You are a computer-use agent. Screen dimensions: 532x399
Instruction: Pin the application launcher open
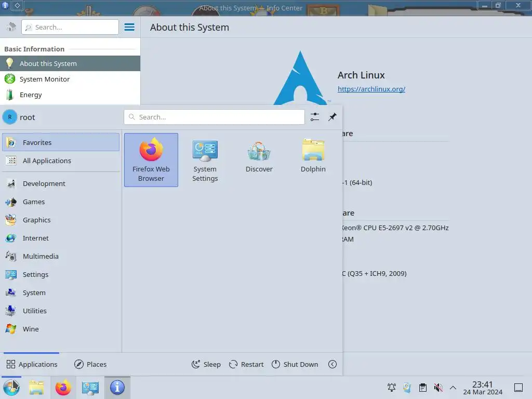[x=332, y=117]
